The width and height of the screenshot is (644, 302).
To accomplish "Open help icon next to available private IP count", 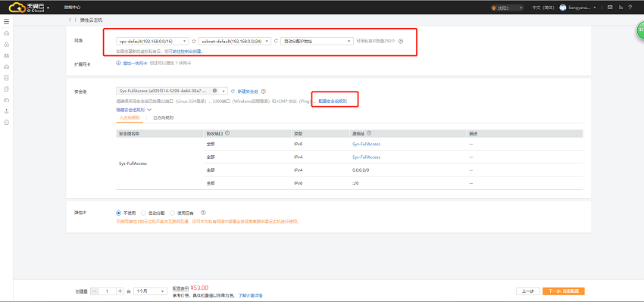I will click(x=402, y=41).
